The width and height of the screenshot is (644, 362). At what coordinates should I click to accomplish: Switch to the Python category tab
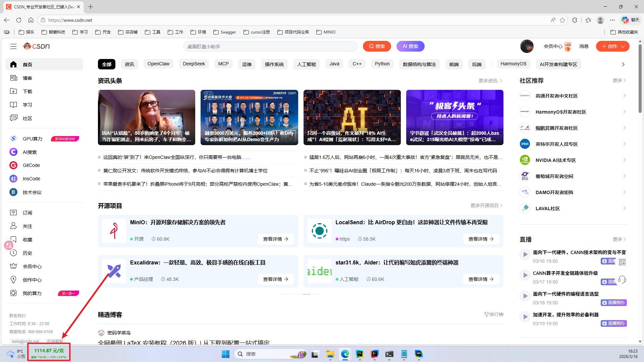coord(382,64)
